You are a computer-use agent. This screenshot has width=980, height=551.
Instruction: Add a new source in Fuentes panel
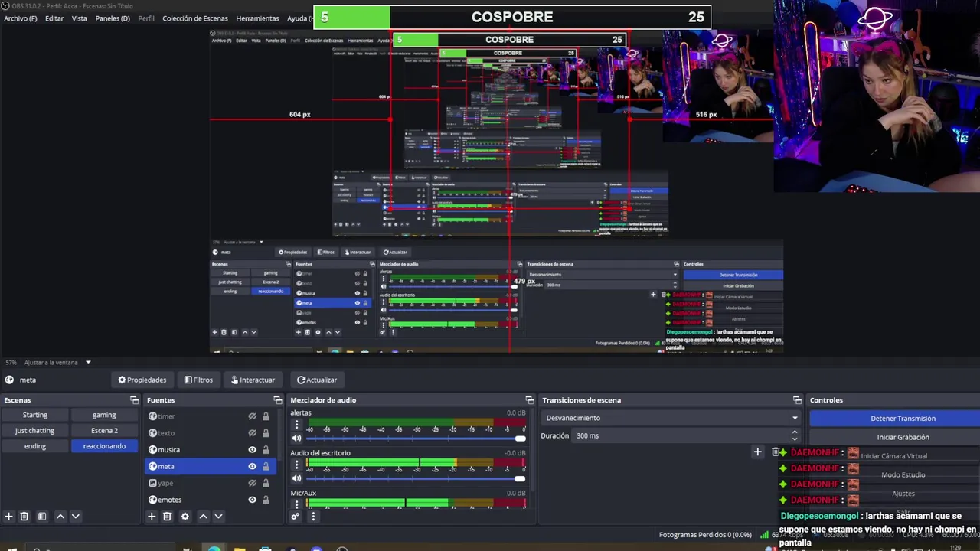point(152,517)
